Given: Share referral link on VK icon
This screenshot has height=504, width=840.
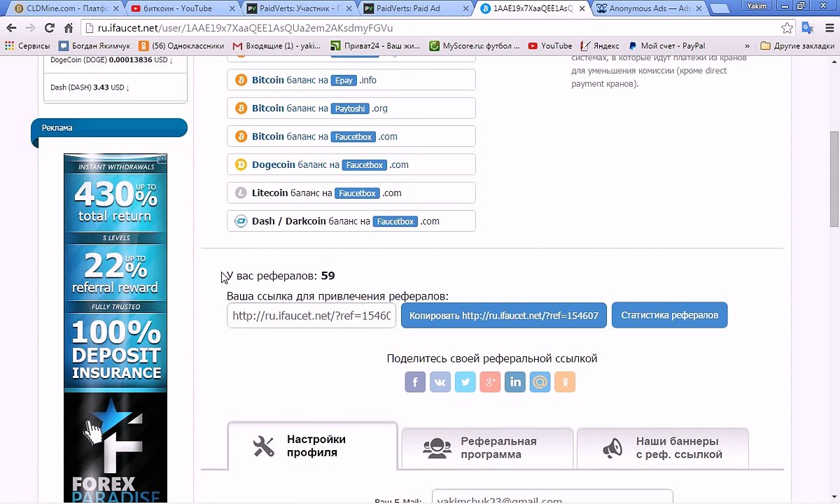Looking at the screenshot, I should coord(440,381).
